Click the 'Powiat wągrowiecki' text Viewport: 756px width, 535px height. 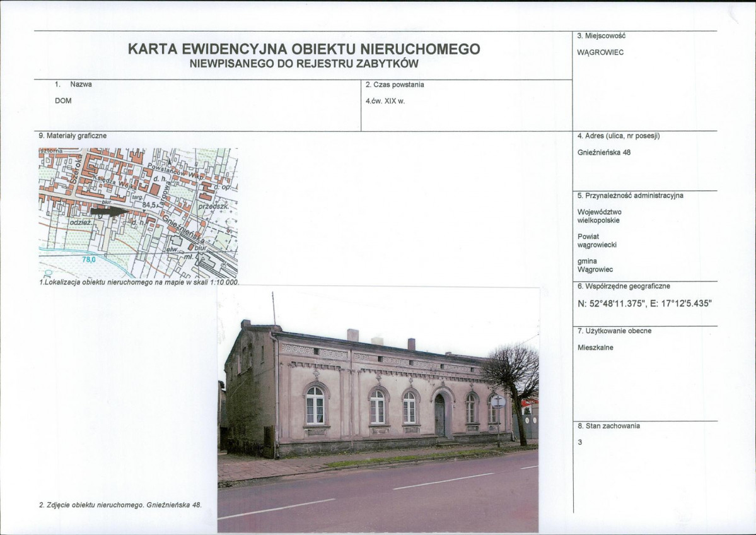[597, 241]
